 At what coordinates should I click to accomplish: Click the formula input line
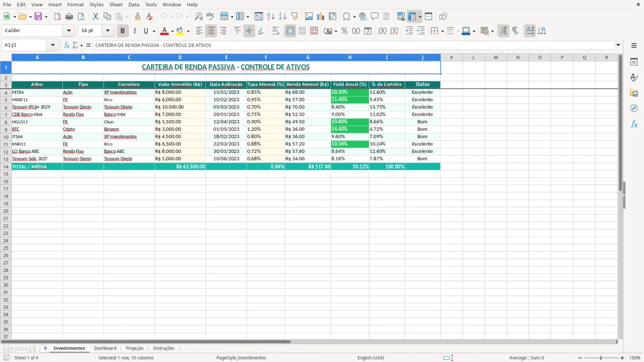click(354, 45)
